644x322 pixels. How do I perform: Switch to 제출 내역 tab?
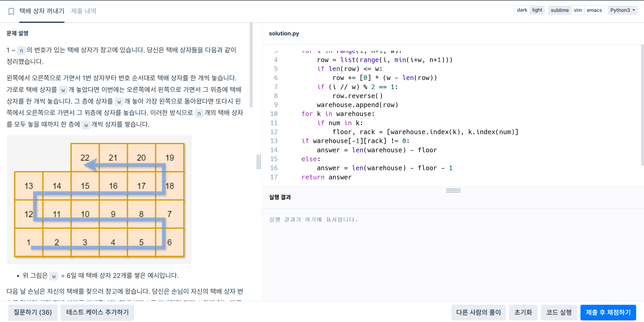point(83,11)
